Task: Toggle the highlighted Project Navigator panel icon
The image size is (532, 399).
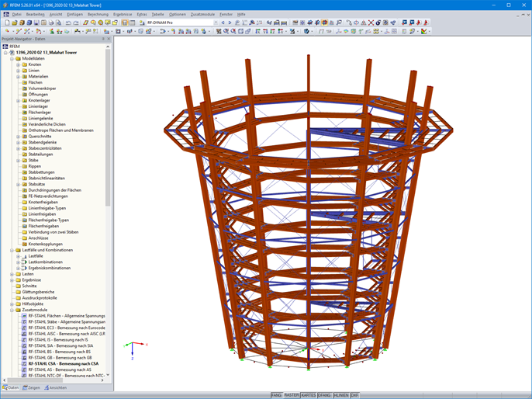Action: click(125, 23)
